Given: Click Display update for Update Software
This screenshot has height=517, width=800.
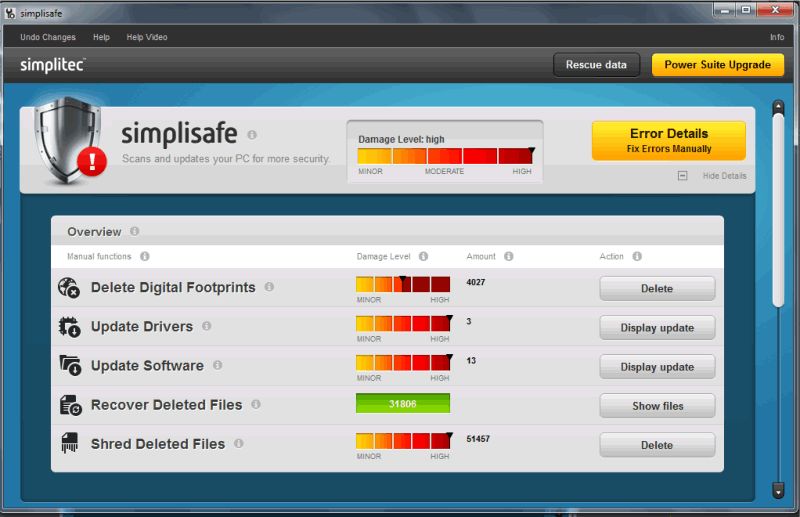Looking at the screenshot, I should [x=657, y=367].
